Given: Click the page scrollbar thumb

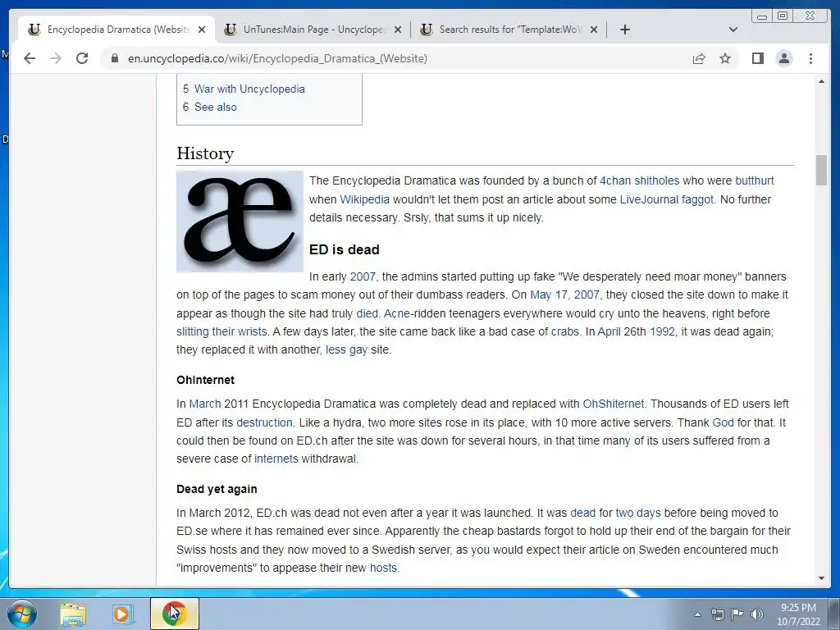Looking at the screenshot, I should tap(821, 171).
